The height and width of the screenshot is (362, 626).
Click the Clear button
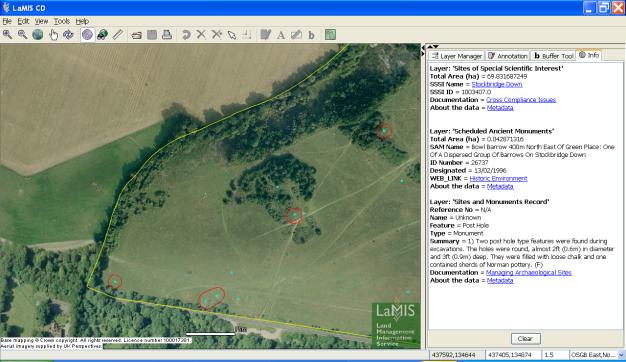pos(525,338)
